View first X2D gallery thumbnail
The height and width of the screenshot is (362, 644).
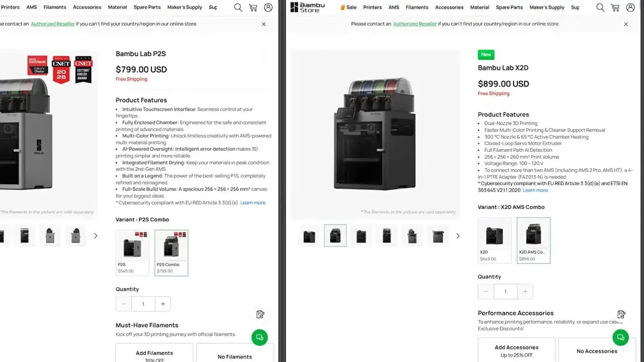tap(310, 236)
